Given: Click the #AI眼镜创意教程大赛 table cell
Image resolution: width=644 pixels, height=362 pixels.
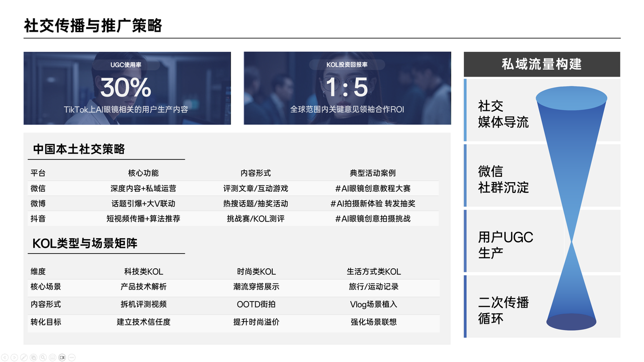Looking at the screenshot, I should point(372,188).
